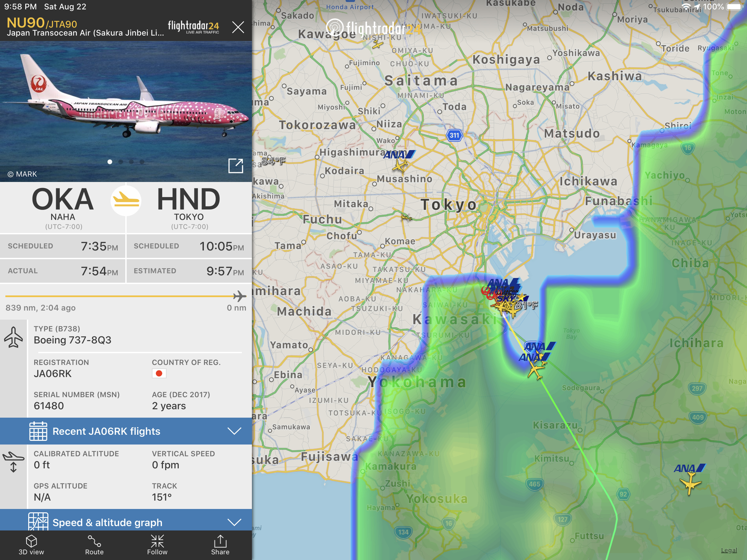This screenshot has height=560, width=747.
Task: Show the flight Route
Action: click(94, 545)
